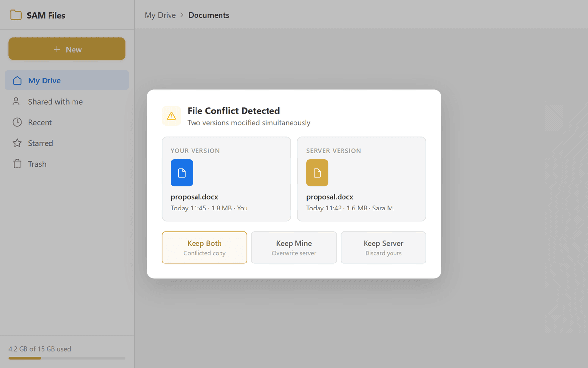Click the trash bin icon in sidebar

[17, 164]
